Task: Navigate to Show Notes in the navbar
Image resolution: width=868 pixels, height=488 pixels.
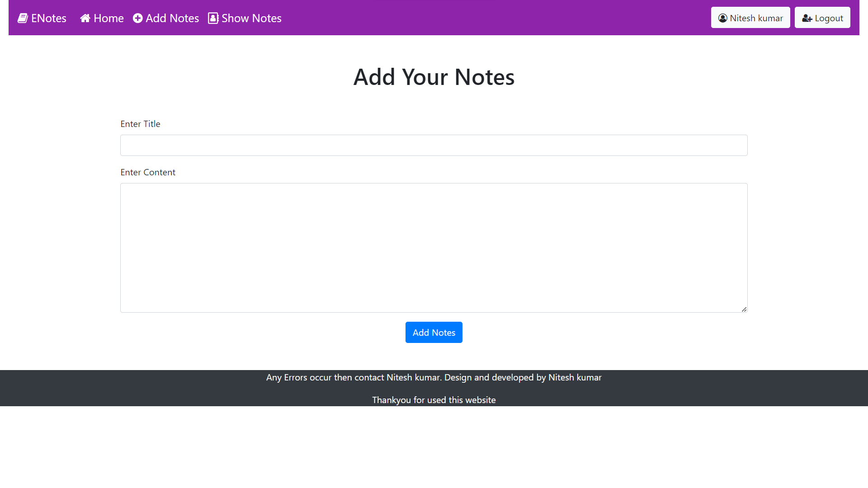Action: (244, 19)
